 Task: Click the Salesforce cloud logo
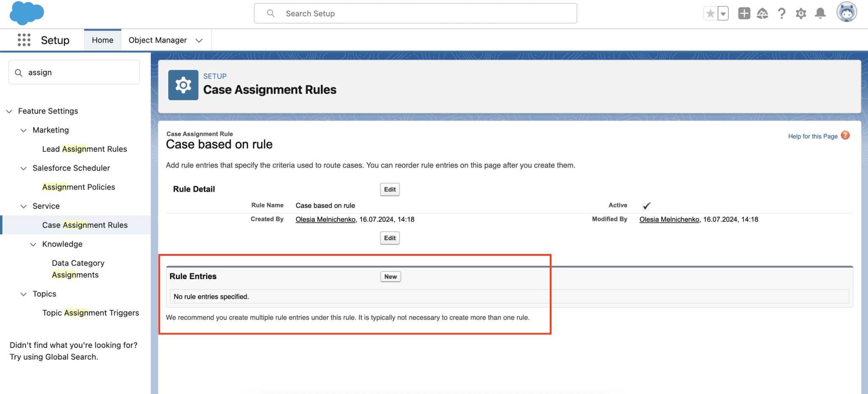pyautogui.click(x=27, y=13)
